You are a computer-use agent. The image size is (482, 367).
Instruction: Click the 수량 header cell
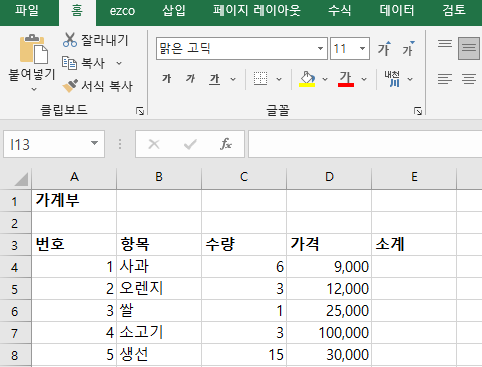[244, 245]
